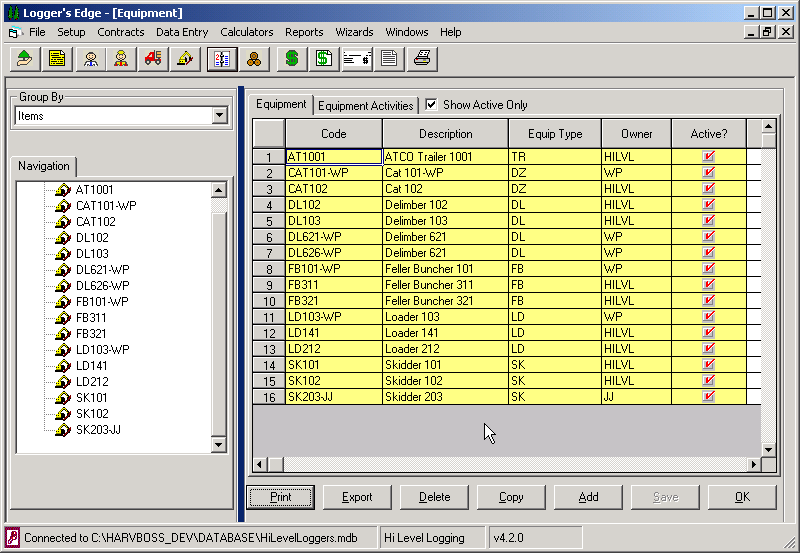The height and width of the screenshot is (553, 800).
Task: Click the yellow excavator equipment toolbar icon
Action: pos(185,59)
